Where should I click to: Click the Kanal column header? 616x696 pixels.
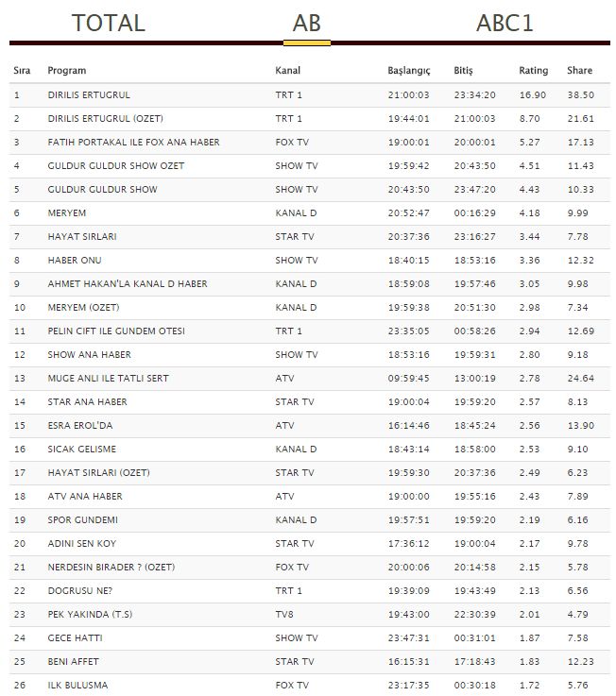click(x=287, y=71)
